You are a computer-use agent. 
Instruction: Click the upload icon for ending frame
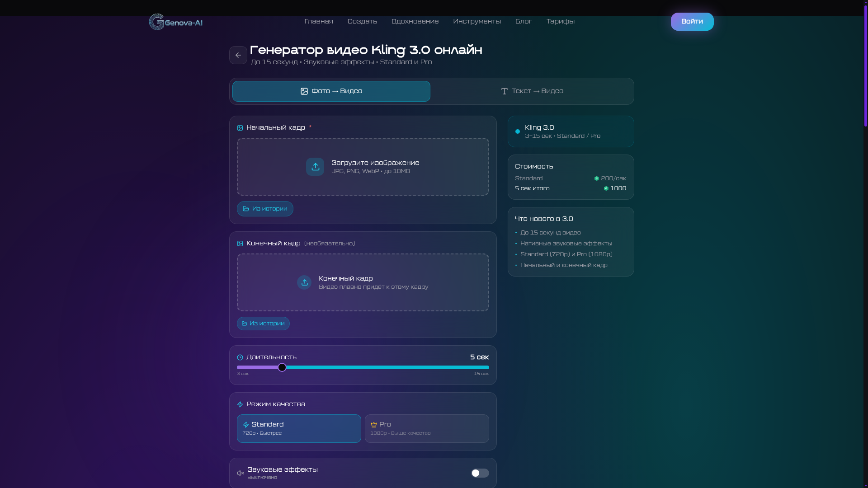click(x=304, y=282)
